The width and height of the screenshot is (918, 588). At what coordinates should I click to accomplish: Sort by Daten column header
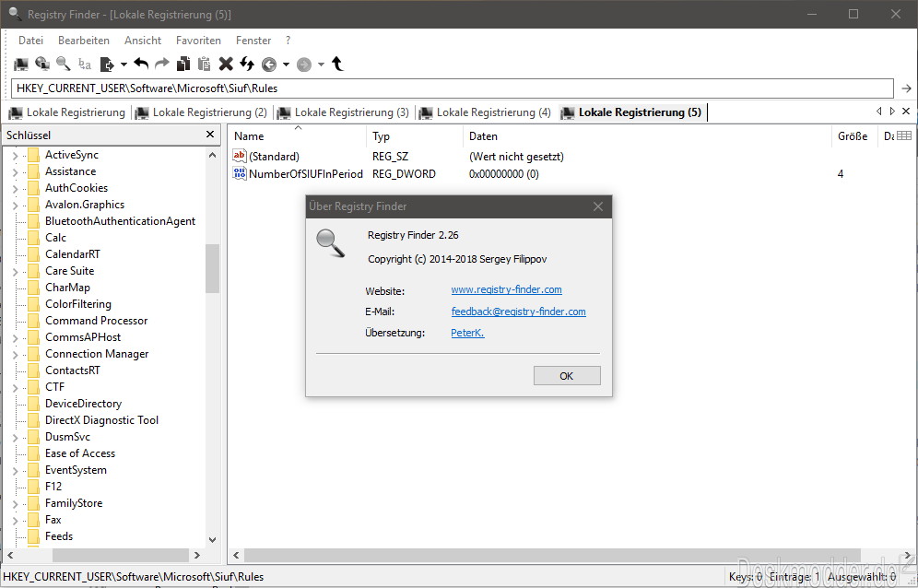648,135
